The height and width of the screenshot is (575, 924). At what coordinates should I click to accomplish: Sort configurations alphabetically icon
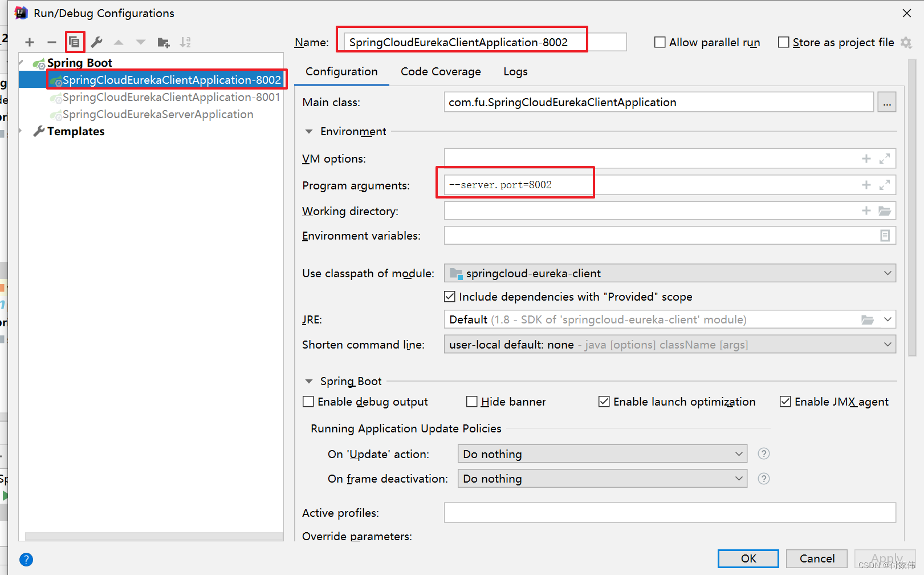coord(185,42)
